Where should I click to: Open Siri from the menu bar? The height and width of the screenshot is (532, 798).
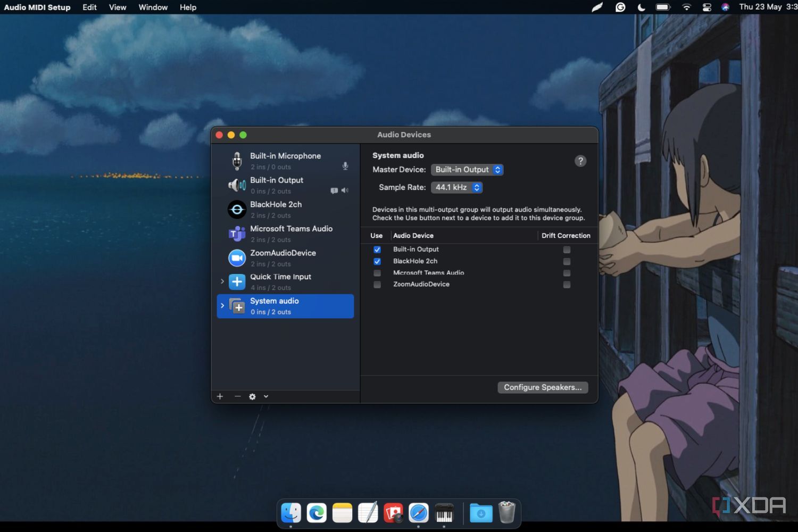pos(725,7)
